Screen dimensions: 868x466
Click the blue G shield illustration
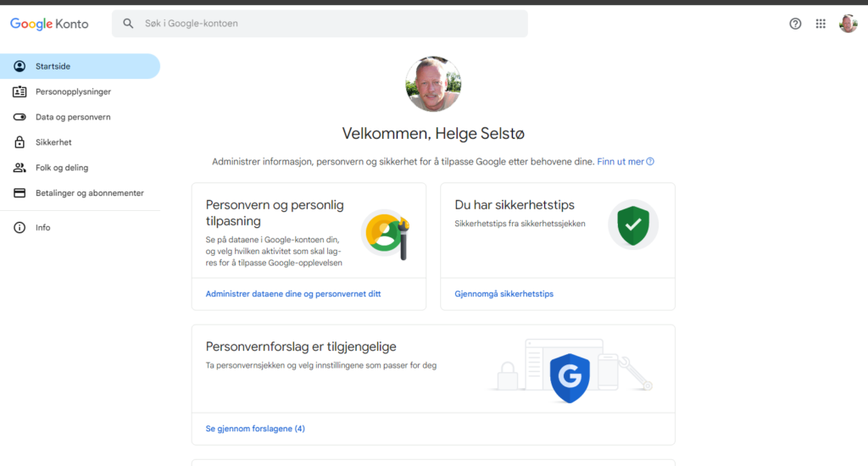pos(570,378)
